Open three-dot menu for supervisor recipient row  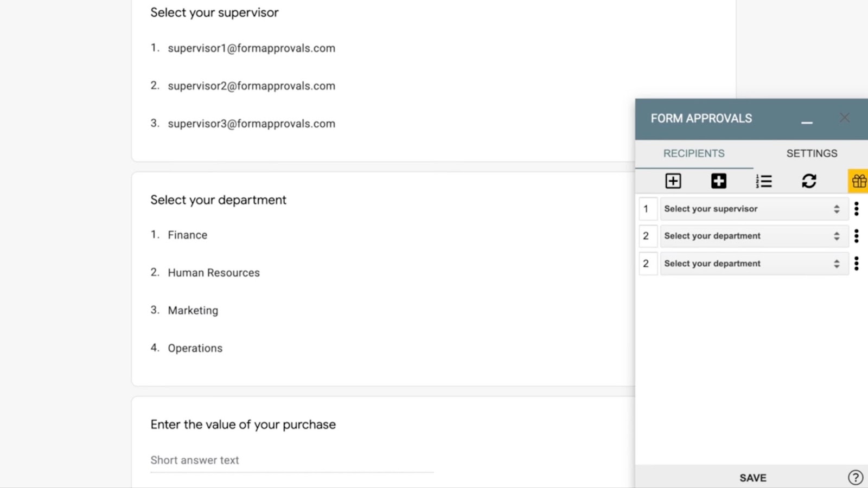pyautogui.click(x=856, y=209)
